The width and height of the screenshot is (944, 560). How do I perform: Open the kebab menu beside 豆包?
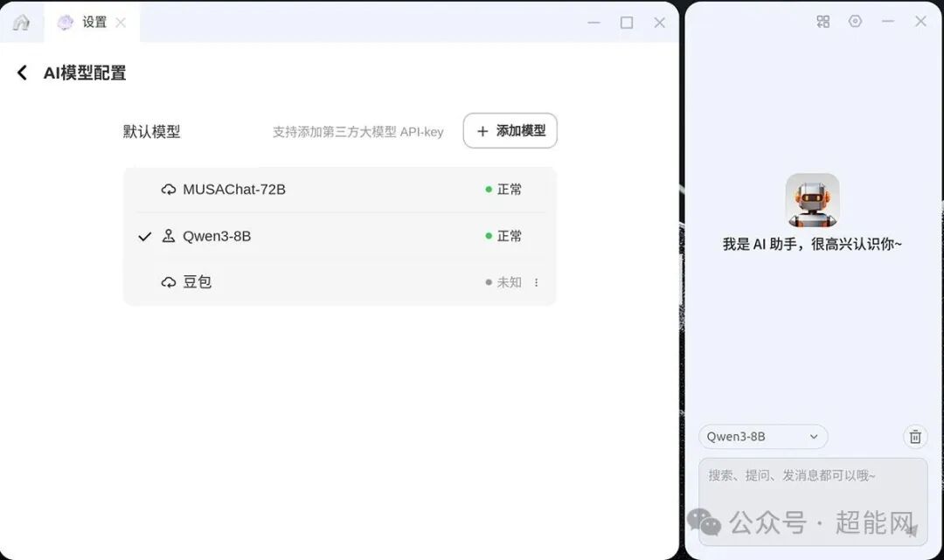point(536,282)
